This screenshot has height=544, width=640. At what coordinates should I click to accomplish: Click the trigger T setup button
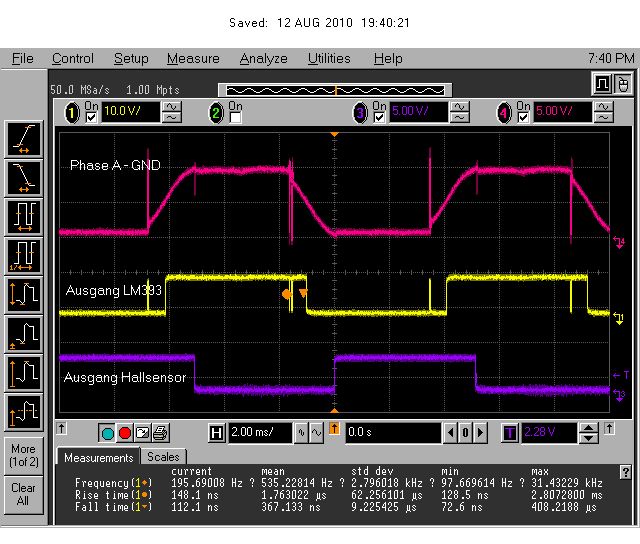point(510,433)
